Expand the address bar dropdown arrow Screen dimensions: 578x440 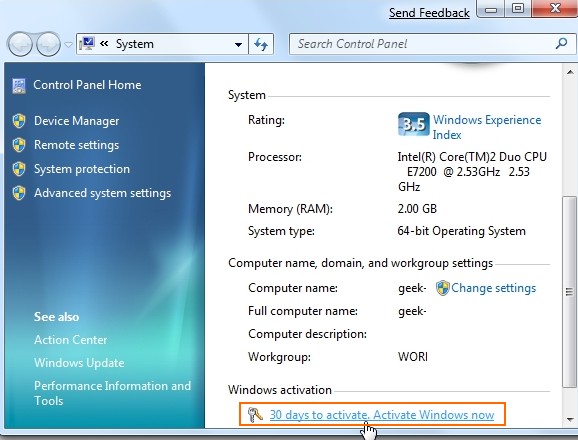click(238, 45)
